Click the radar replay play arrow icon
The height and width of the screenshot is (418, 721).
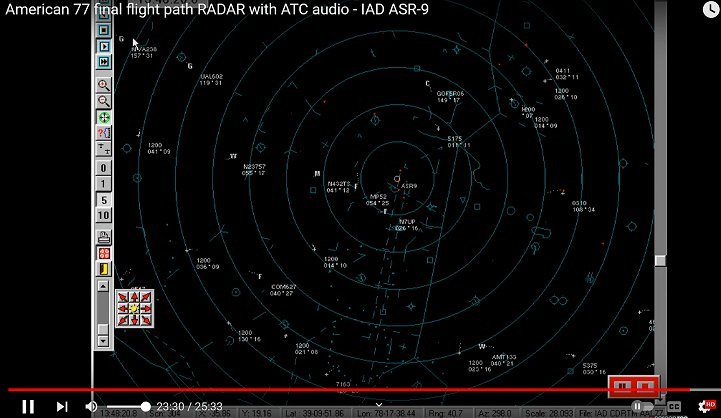click(104, 46)
